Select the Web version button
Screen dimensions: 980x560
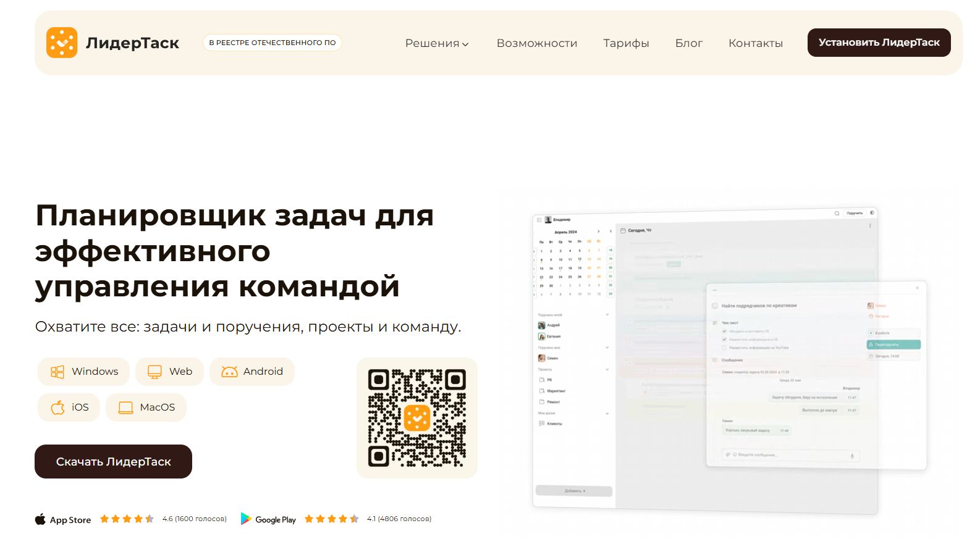coord(169,372)
